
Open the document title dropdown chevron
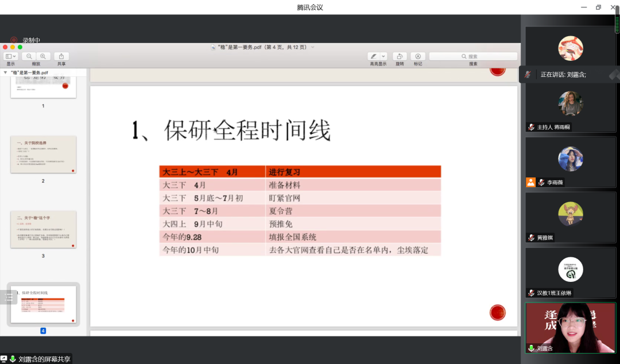pos(313,47)
